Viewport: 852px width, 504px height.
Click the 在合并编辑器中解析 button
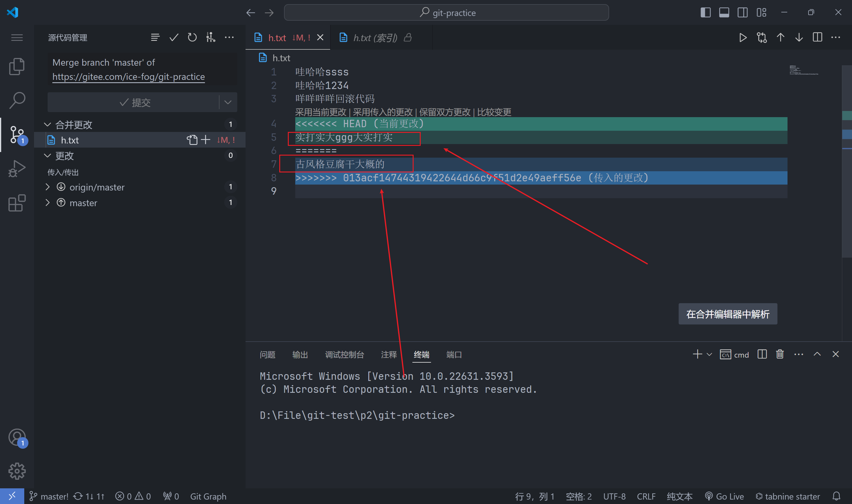[727, 314]
